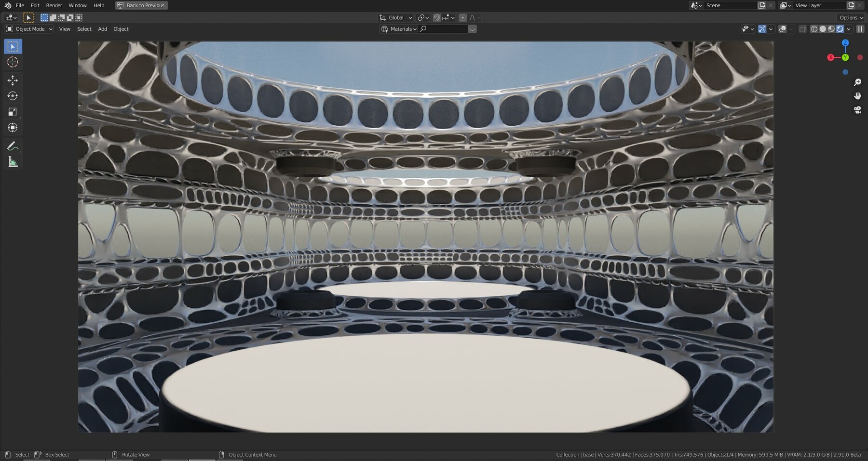Open the Render menu
868x461 pixels.
(54, 5)
